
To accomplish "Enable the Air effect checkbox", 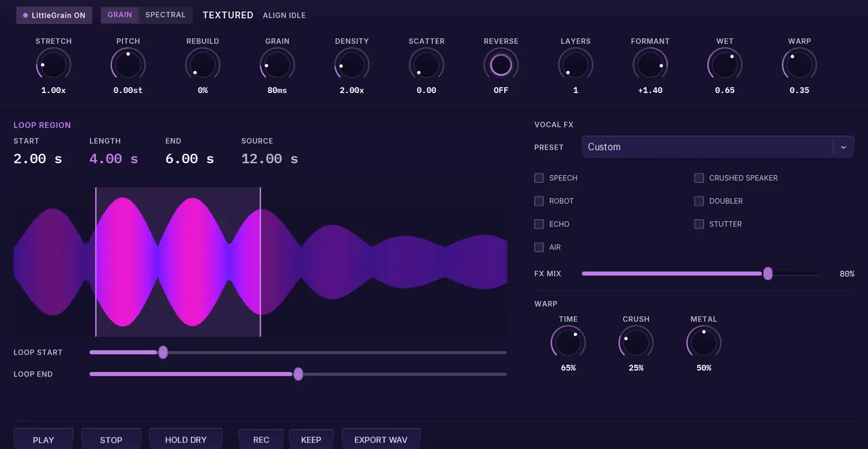I will [x=539, y=247].
